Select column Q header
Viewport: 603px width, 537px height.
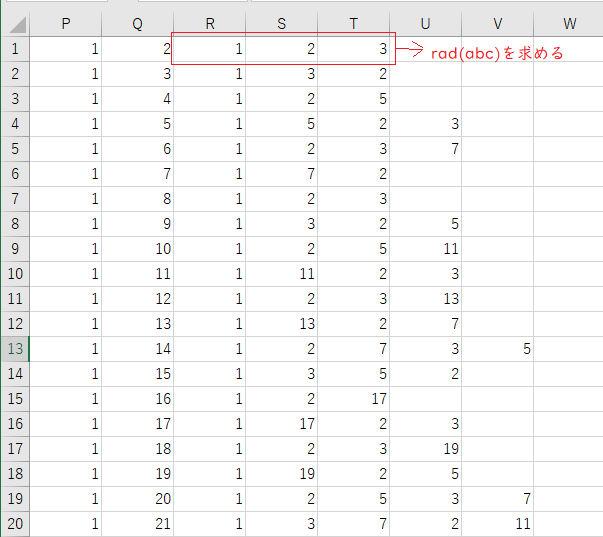click(x=138, y=23)
